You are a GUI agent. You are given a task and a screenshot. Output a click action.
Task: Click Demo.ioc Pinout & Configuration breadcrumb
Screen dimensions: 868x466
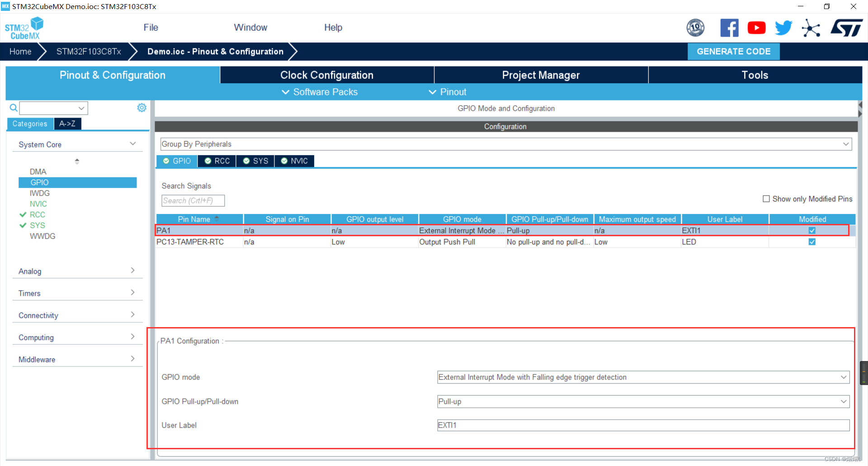(x=215, y=52)
